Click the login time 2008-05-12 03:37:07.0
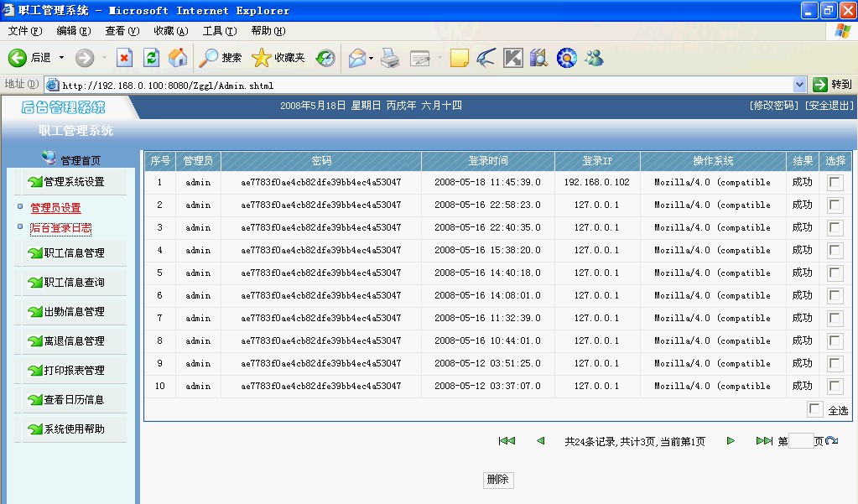 [487, 386]
